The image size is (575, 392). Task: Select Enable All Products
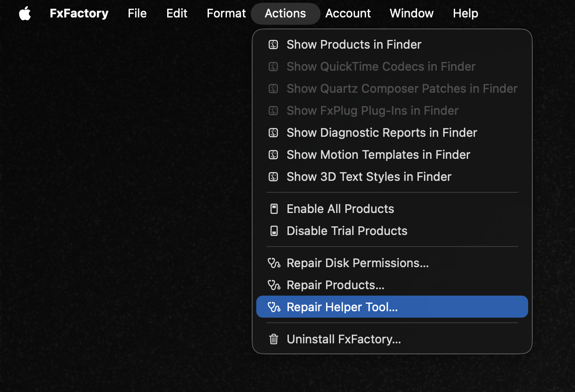pyautogui.click(x=392, y=209)
